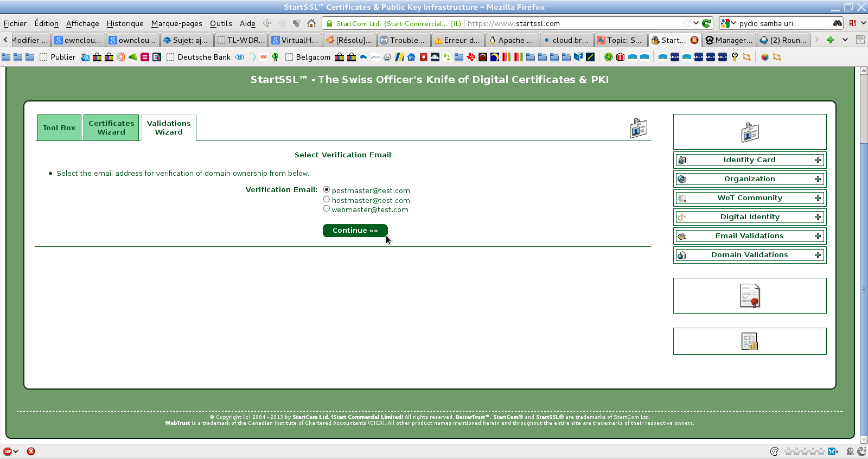Switch to Certificates Wizard tab
868x459 pixels.
coord(111,128)
